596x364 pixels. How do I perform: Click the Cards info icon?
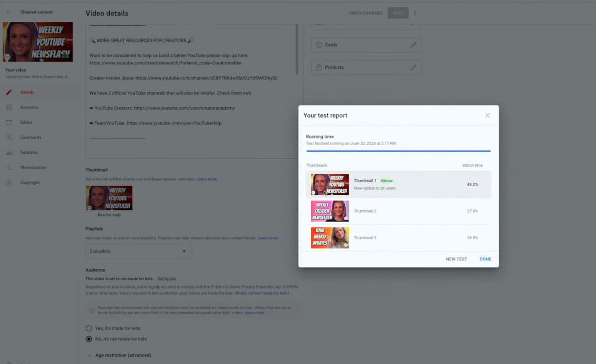pyautogui.click(x=319, y=45)
